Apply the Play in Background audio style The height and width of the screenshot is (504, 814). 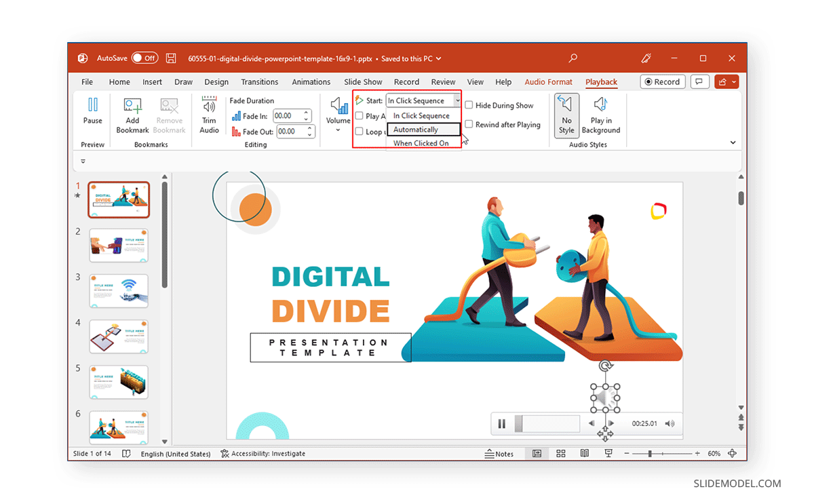600,114
